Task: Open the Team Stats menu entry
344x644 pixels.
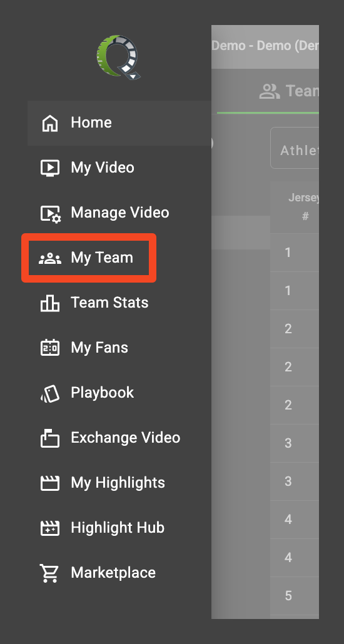Action: click(x=109, y=303)
